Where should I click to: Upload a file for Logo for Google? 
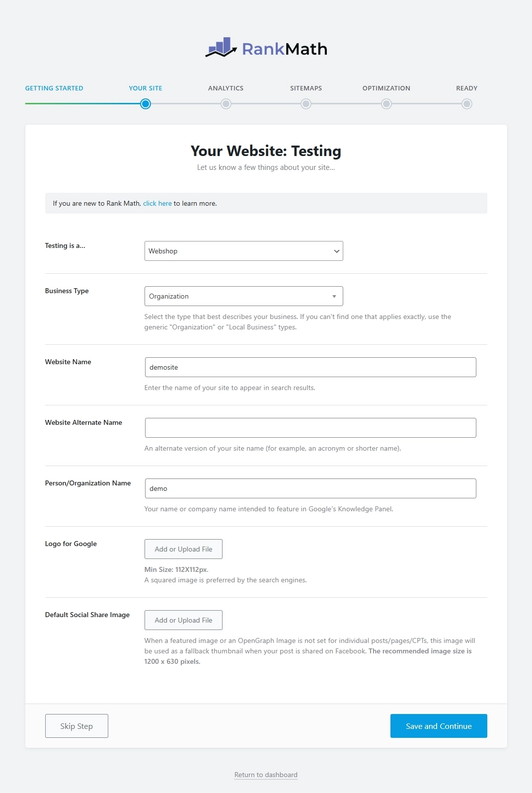click(x=183, y=549)
